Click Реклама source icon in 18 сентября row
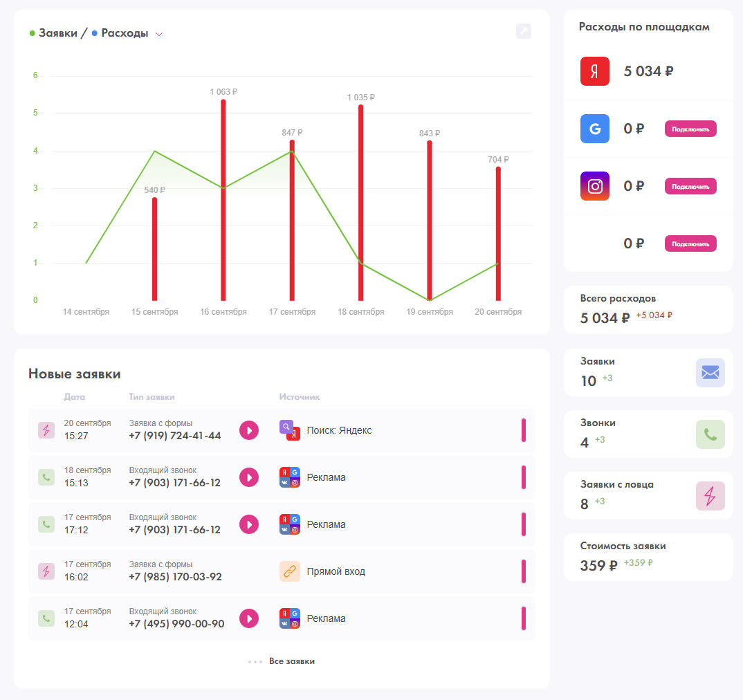The image size is (743, 700). coord(290,477)
